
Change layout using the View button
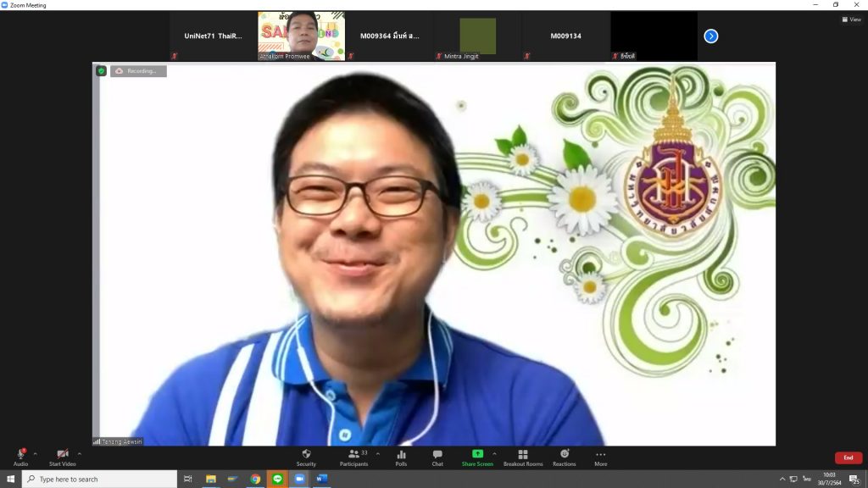[x=851, y=19]
